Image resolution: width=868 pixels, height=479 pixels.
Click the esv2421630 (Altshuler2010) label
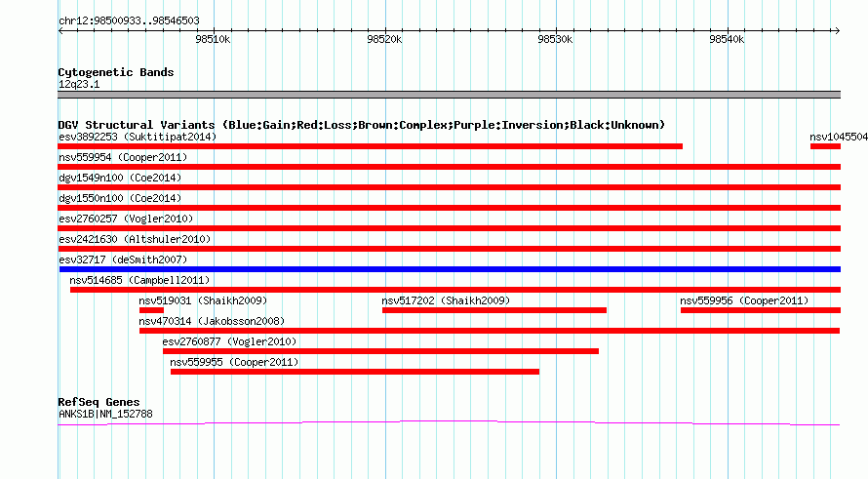click(x=135, y=239)
